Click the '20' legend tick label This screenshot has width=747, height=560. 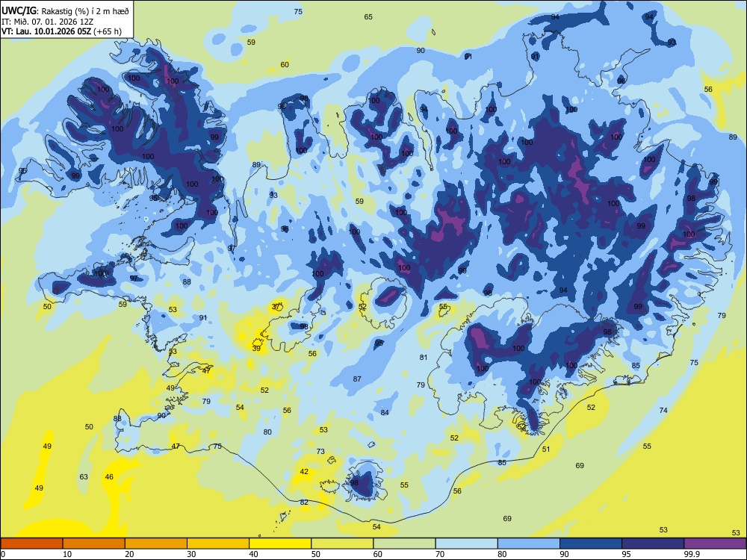[x=129, y=554]
